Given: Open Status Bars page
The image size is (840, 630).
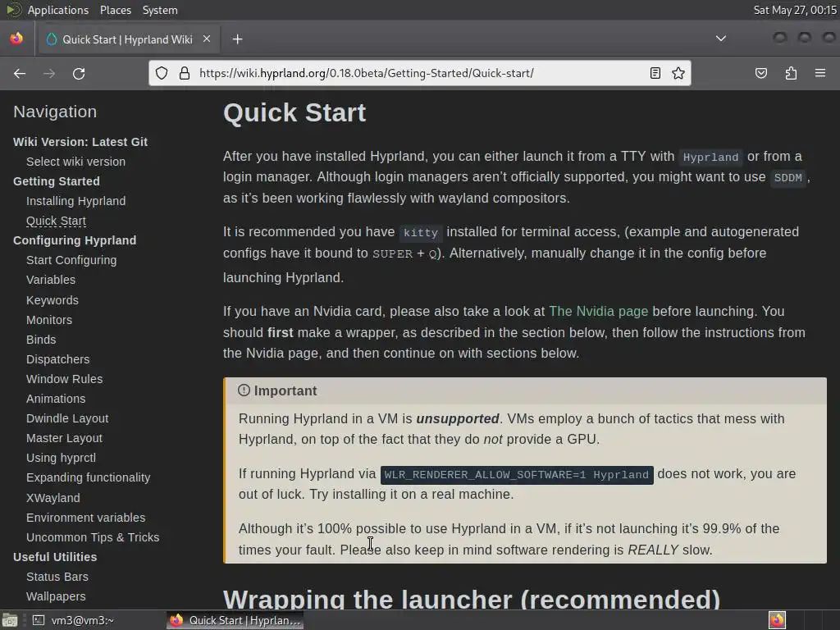Looking at the screenshot, I should tap(57, 577).
